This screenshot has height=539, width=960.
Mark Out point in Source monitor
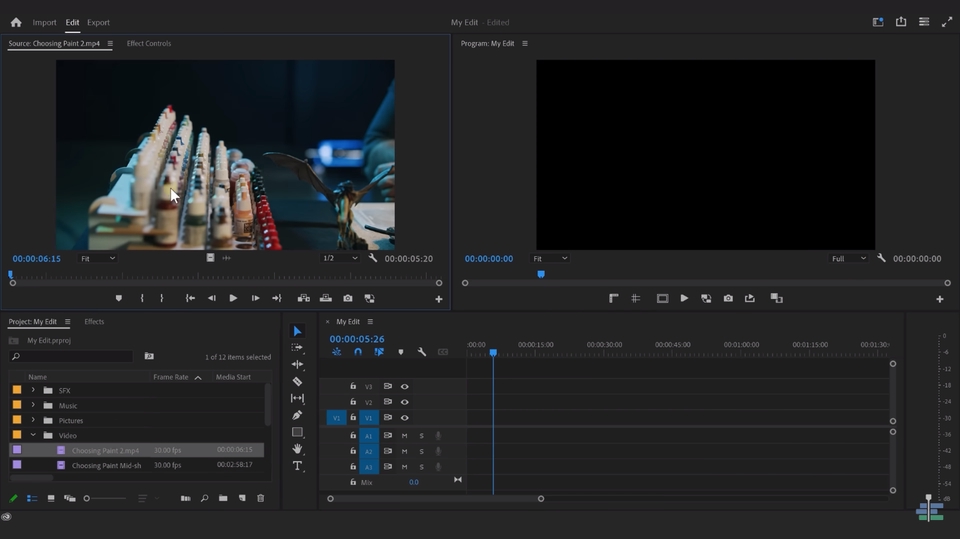tap(162, 298)
